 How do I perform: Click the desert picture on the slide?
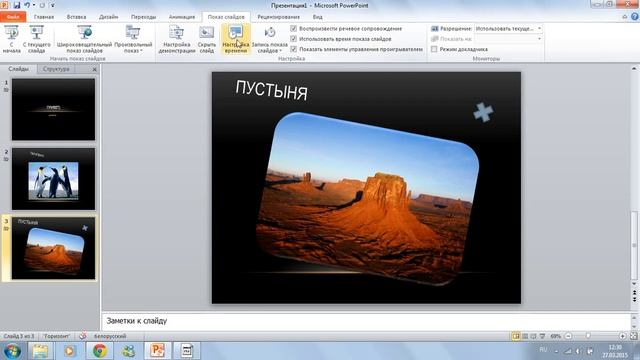pyautogui.click(x=367, y=198)
